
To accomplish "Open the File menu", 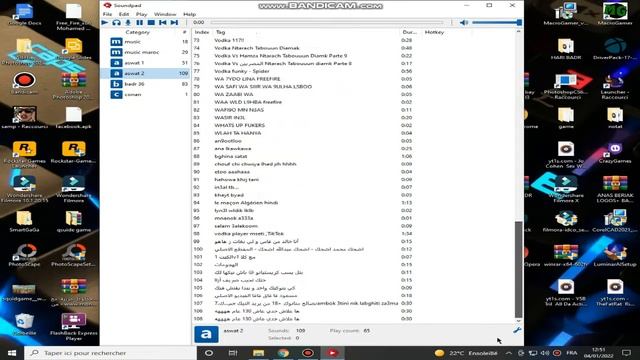I will point(107,14).
